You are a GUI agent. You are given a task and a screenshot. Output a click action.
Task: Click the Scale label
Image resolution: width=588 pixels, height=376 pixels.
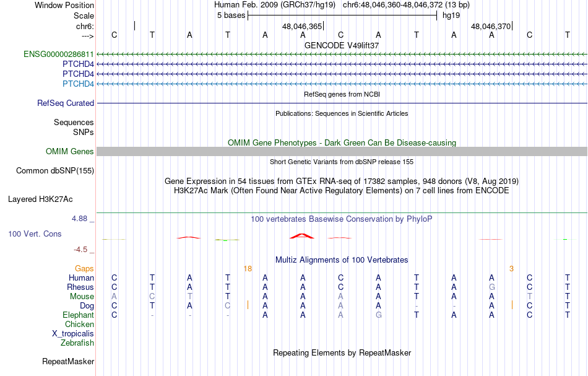(x=84, y=15)
